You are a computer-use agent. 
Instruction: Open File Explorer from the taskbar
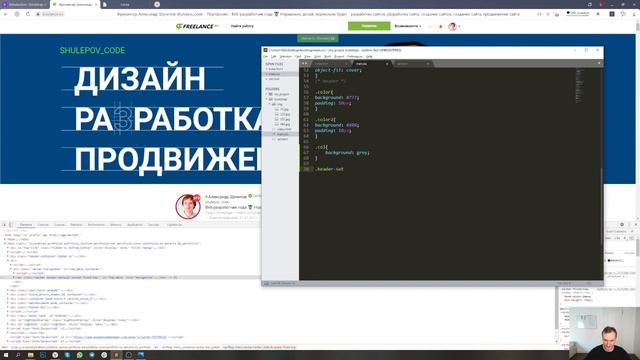[30, 355]
